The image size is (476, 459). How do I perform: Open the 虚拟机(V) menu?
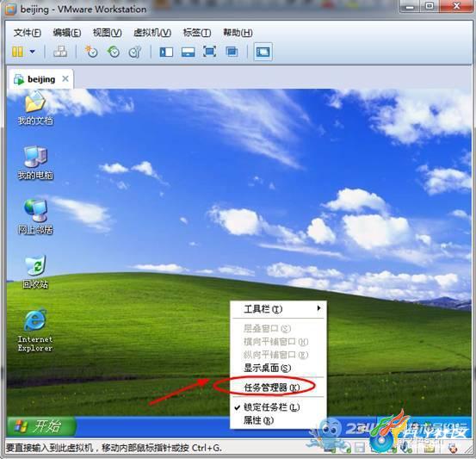[152, 32]
